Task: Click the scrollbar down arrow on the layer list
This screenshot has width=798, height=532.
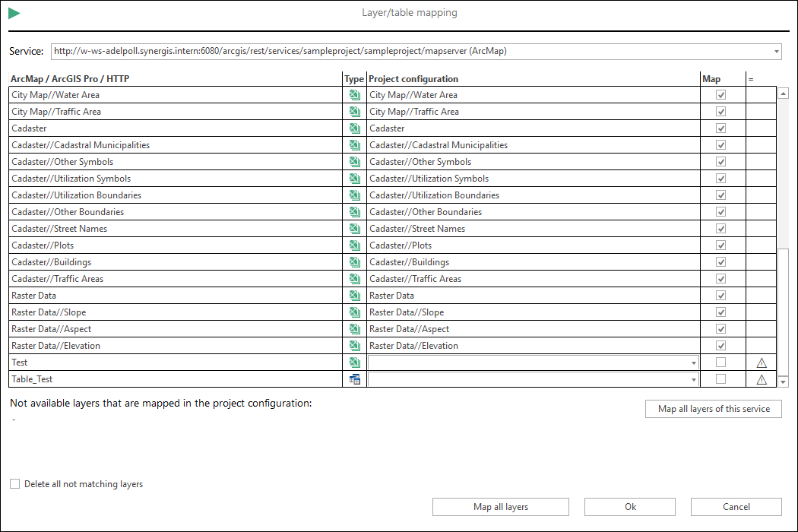Action: coord(784,380)
